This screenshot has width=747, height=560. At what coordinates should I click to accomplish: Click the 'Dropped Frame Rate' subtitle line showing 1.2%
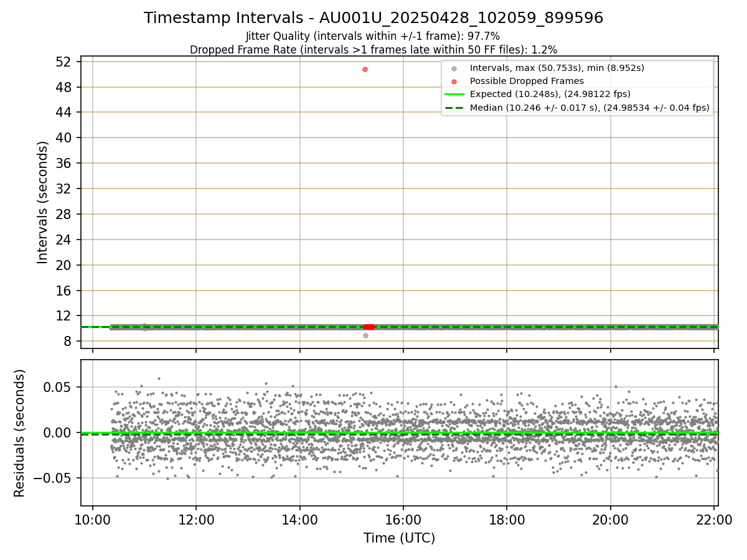click(374, 49)
